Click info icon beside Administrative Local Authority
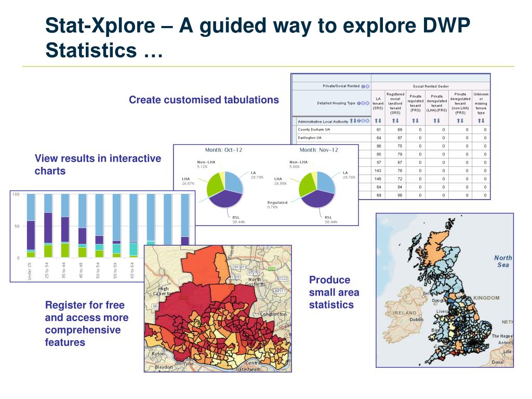 click(358, 121)
